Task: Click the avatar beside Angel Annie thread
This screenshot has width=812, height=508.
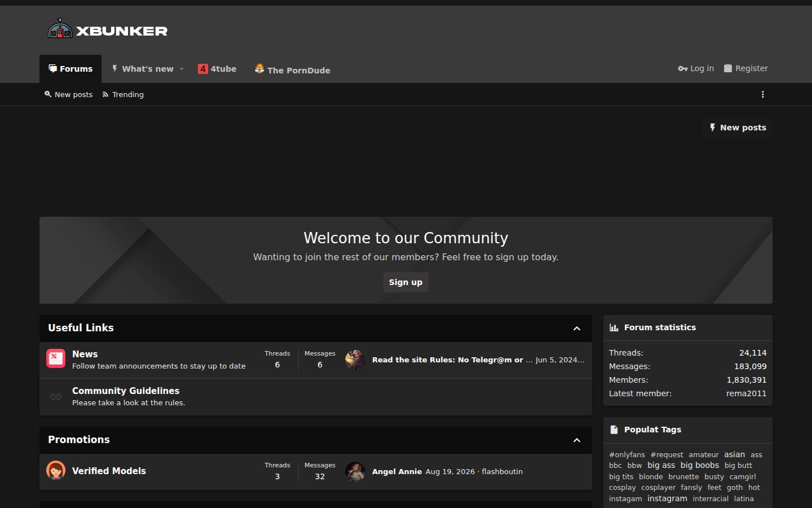Action: pos(355,471)
